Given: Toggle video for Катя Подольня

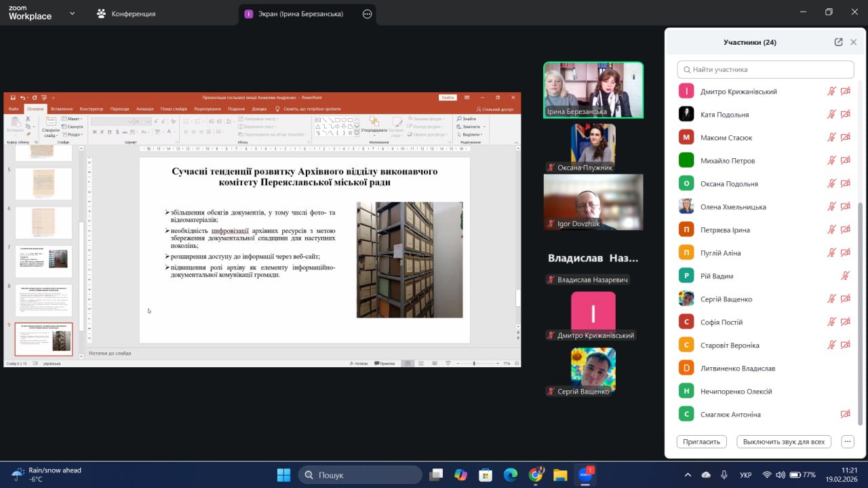Looking at the screenshot, I should pyautogui.click(x=845, y=115).
